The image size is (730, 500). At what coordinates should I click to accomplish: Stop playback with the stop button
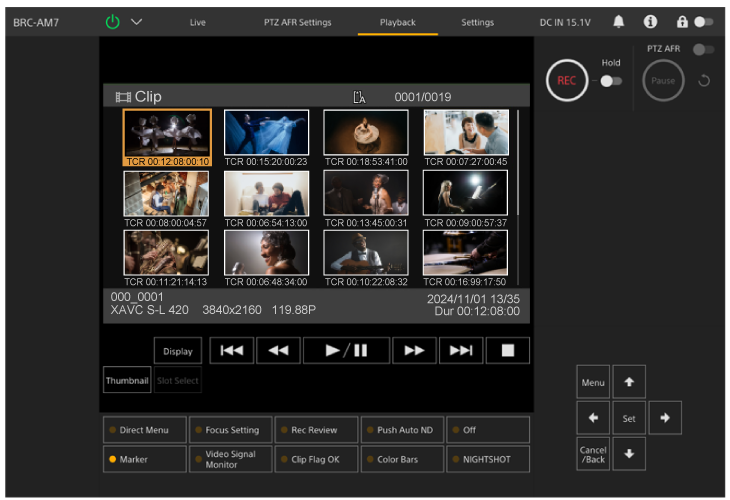coord(507,351)
